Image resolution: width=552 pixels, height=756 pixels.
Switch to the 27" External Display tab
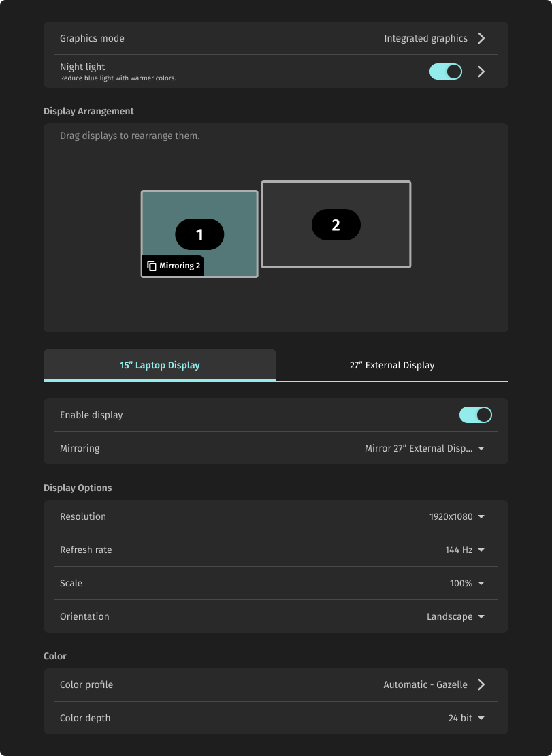(392, 365)
